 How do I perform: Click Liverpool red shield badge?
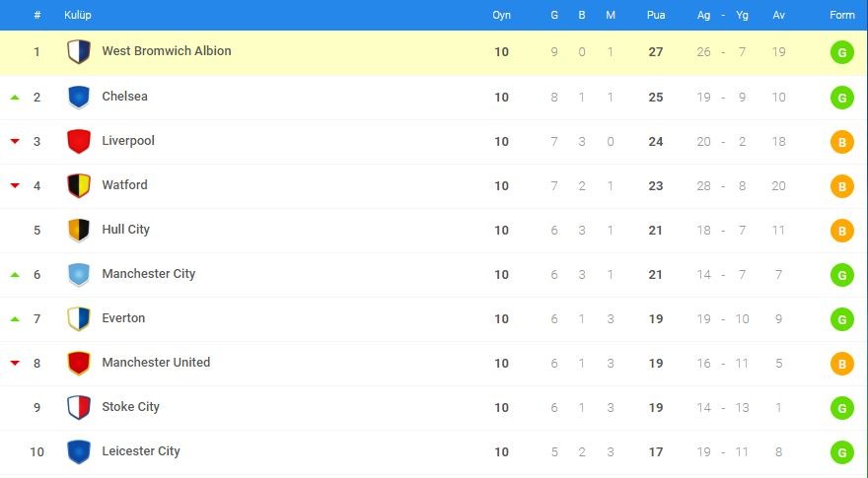[x=79, y=141]
